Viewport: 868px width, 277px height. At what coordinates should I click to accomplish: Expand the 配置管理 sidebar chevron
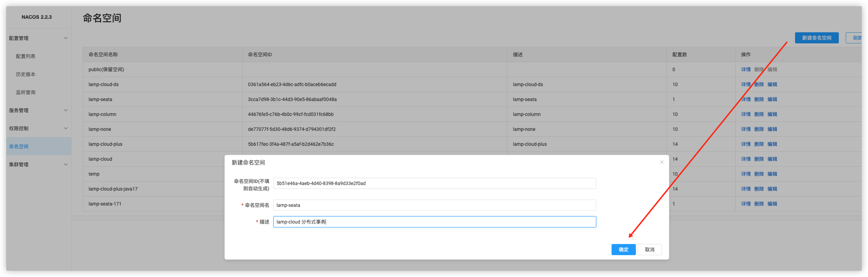point(66,38)
